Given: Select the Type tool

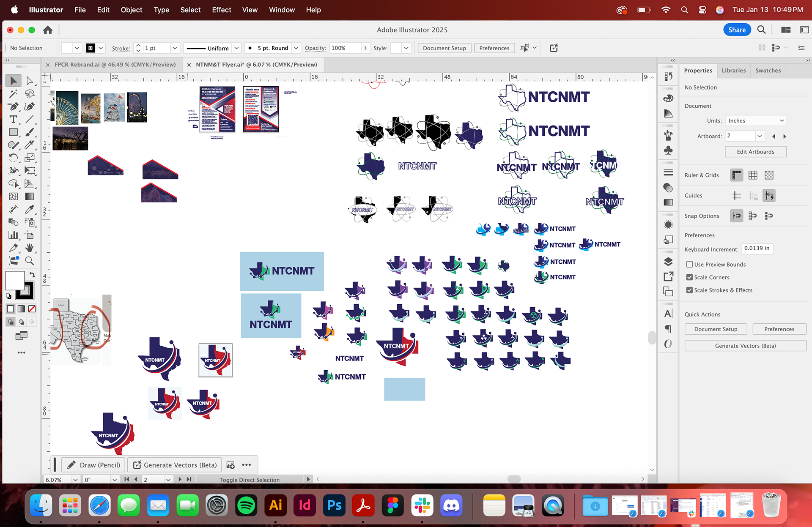Looking at the screenshot, I should (x=14, y=120).
